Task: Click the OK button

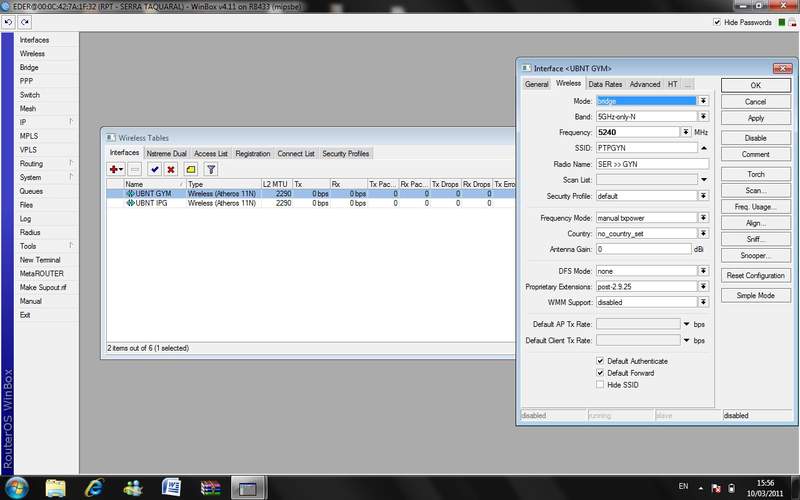Action: (756, 85)
